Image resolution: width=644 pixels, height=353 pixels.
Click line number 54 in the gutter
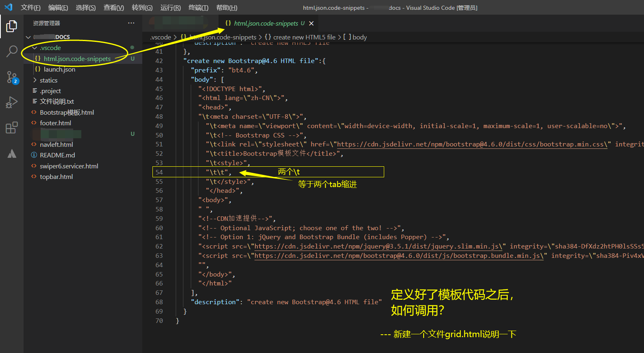(159, 172)
